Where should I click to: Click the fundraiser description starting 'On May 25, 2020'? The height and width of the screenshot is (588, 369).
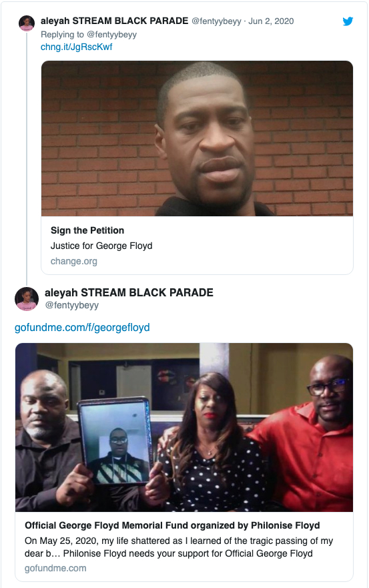coord(179,547)
